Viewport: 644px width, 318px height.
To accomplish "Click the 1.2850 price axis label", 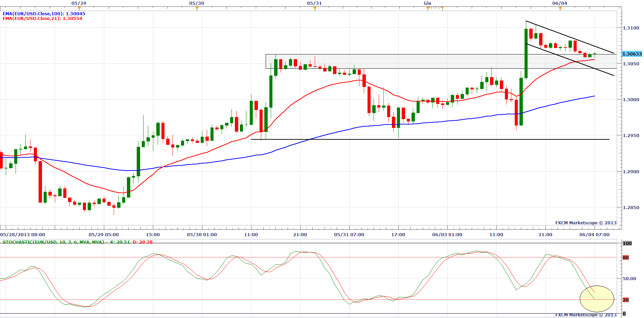I will tap(631, 207).
